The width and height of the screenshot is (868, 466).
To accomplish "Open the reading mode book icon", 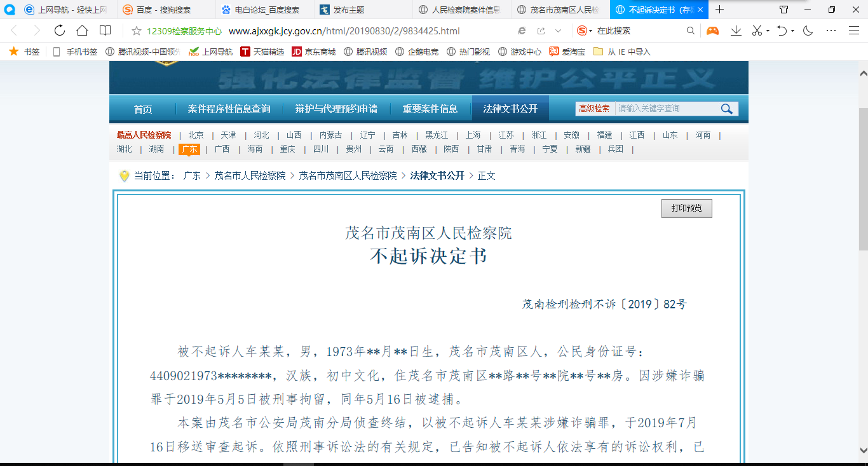I will (x=105, y=31).
